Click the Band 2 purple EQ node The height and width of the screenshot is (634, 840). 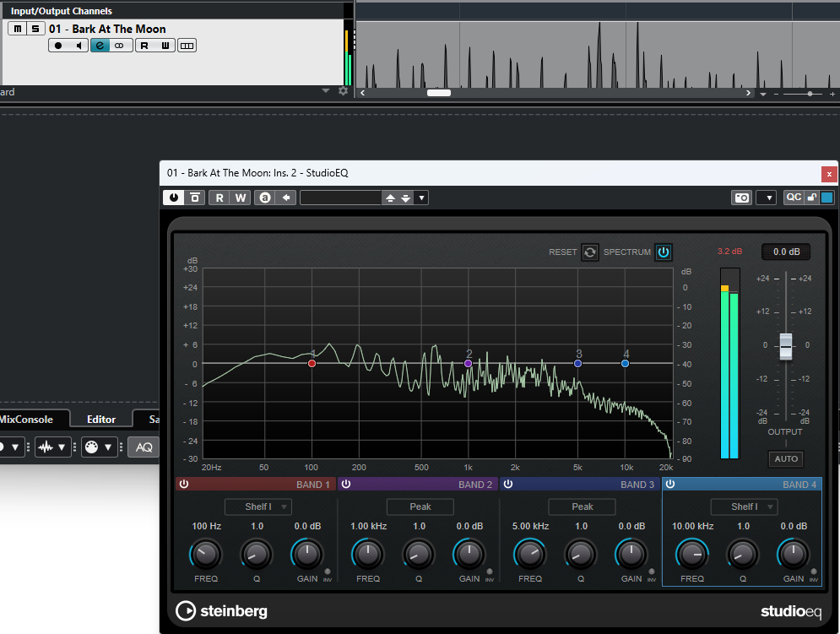click(469, 363)
